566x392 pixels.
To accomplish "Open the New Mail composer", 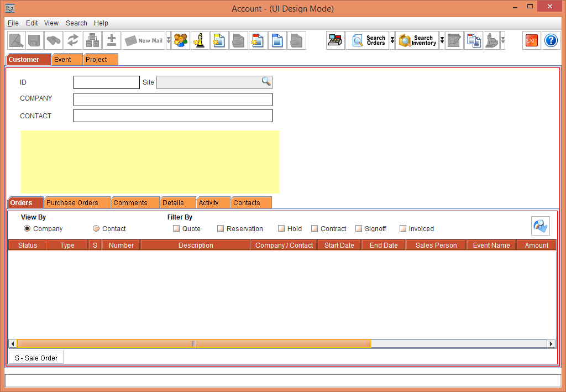I will tap(144, 40).
